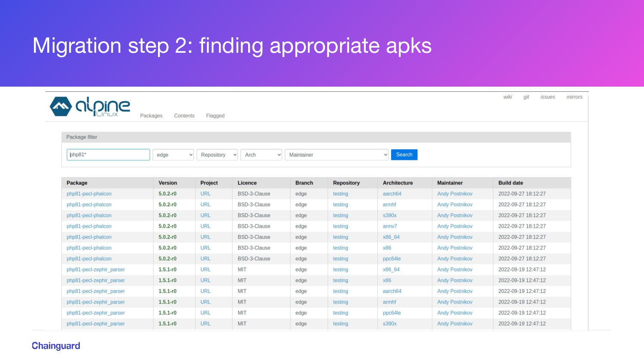Screen dimensions: 644x362
Task: Filter by armv7 architecture link
Action: coord(390,226)
